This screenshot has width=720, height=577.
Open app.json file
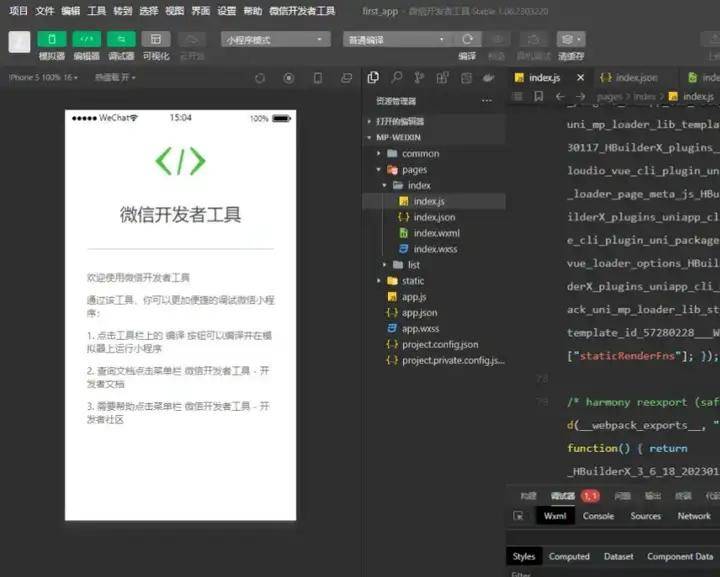pos(434,313)
